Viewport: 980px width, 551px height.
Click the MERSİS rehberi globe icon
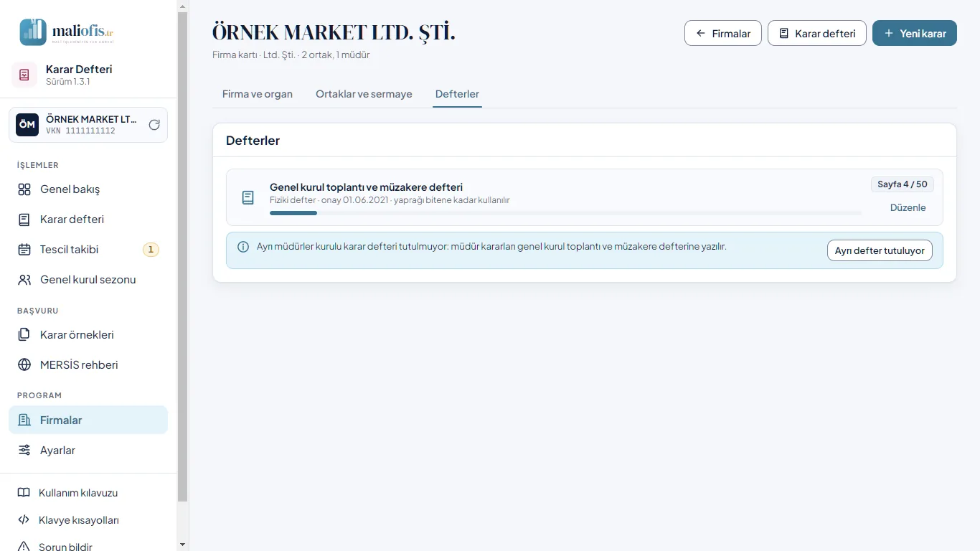pyautogui.click(x=24, y=365)
